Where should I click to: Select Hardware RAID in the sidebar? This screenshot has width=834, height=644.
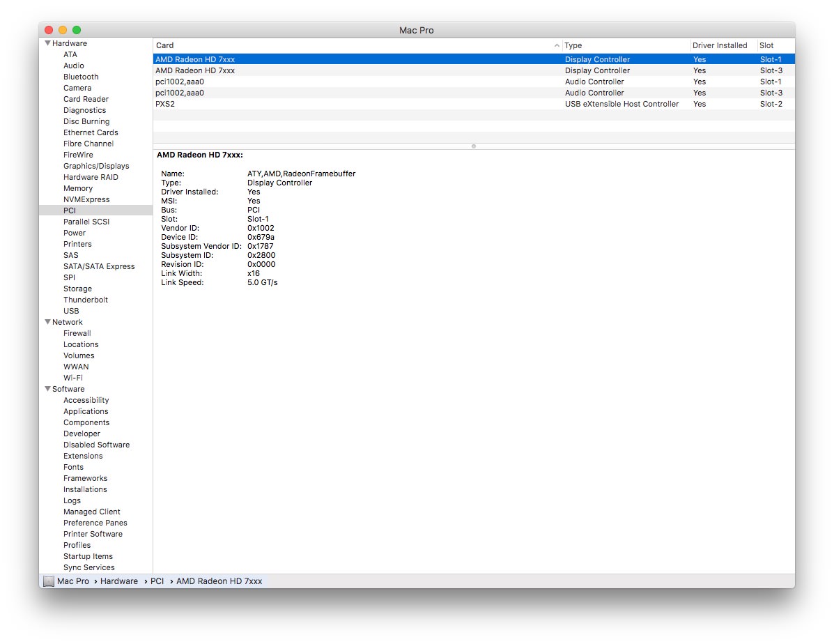[x=91, y=177]
